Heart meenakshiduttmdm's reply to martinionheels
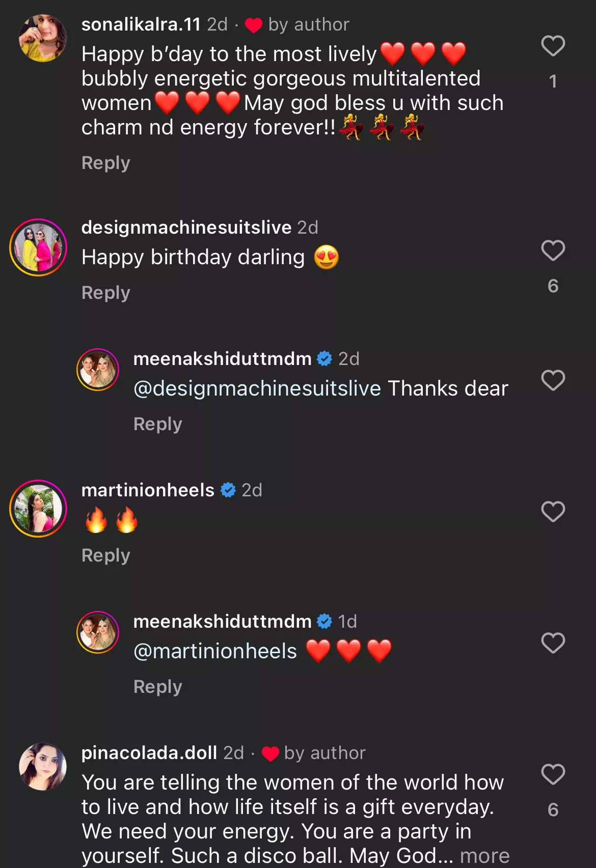Image resolution: width=596 pixels, height=868 pixels. tap(553, 643)
